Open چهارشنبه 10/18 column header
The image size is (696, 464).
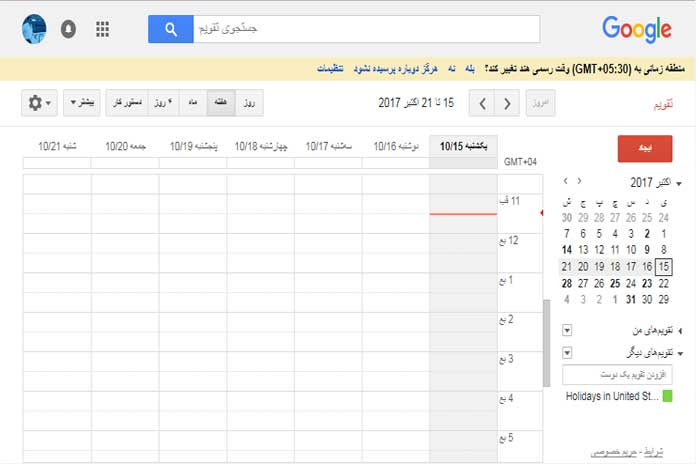click(x=261, y=146)
